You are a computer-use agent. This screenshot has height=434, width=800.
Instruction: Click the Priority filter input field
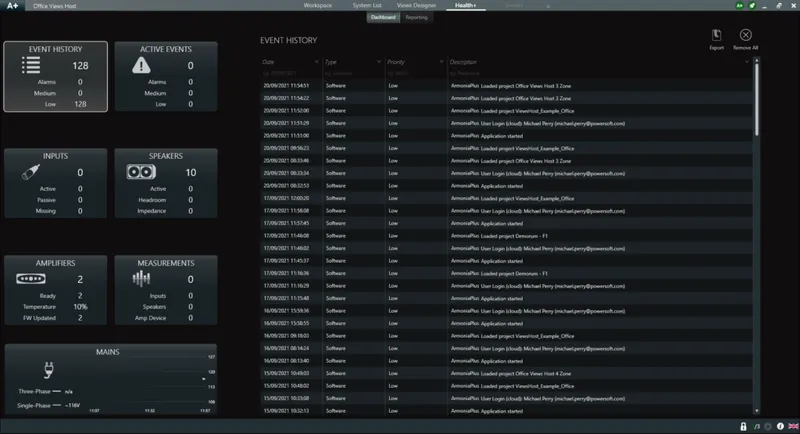416,73
